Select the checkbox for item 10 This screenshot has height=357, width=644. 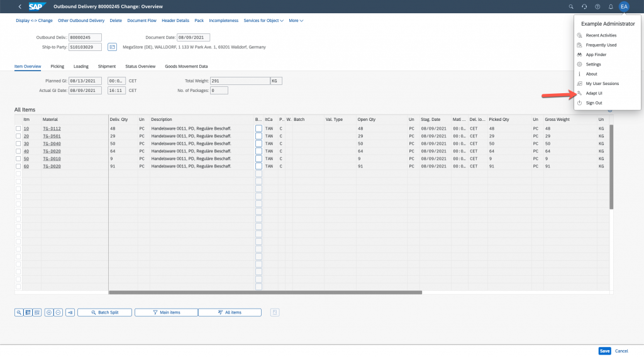[x=18, y=128]
